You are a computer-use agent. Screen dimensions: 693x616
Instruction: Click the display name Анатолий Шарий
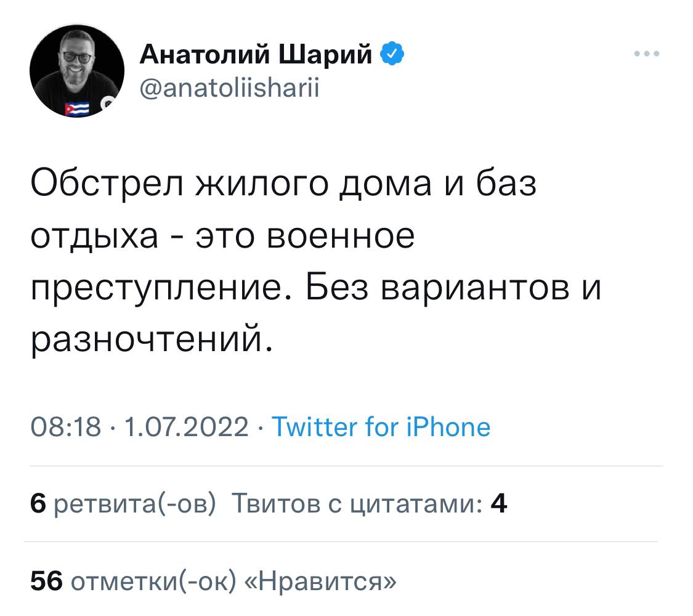tap(256, 57)
